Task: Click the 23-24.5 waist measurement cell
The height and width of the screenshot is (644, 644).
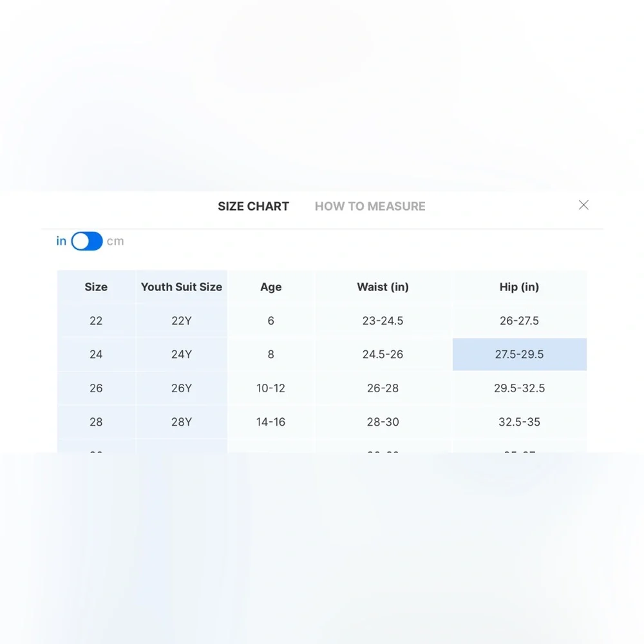Action: coord(383,321)
